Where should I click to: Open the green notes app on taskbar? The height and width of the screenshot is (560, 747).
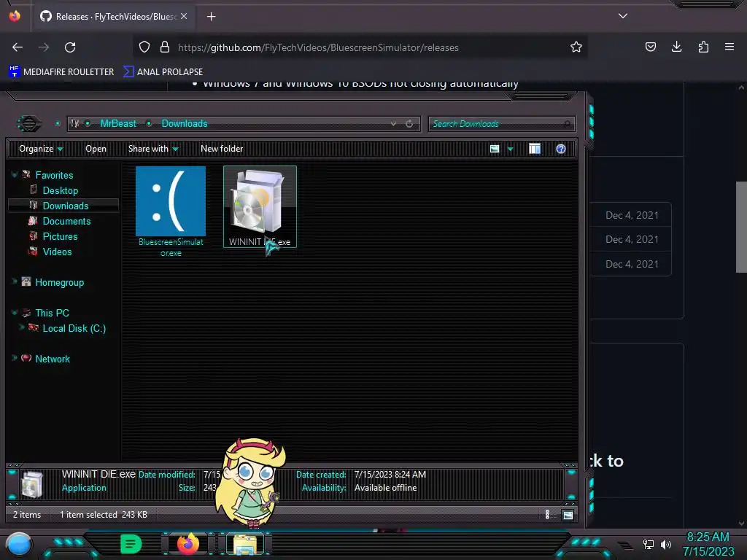tap(131, 544)
